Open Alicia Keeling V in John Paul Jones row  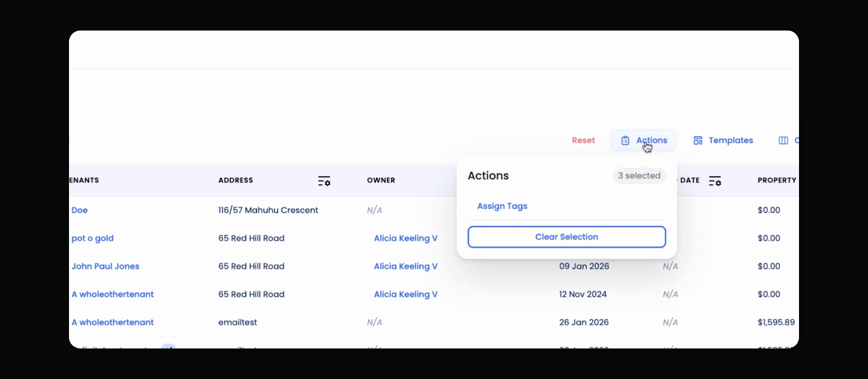click(406, 266)
